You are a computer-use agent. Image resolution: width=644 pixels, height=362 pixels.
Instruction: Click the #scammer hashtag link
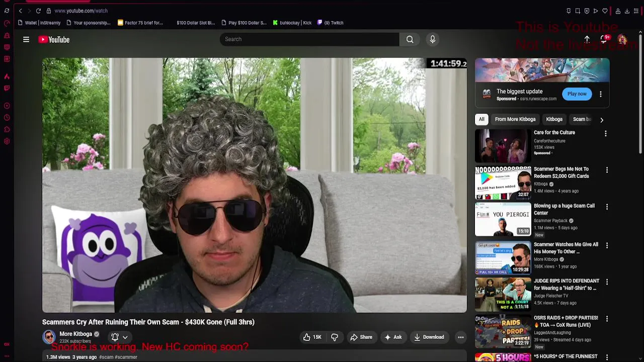pos(126,357)
